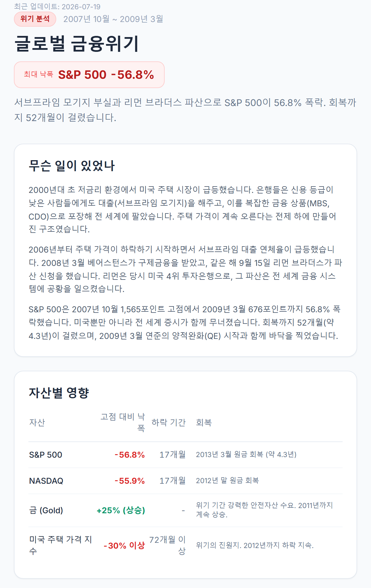371x588 pixels.
Task: Click the 글로벌 금융위기 page heading
Action: point(77,44)
